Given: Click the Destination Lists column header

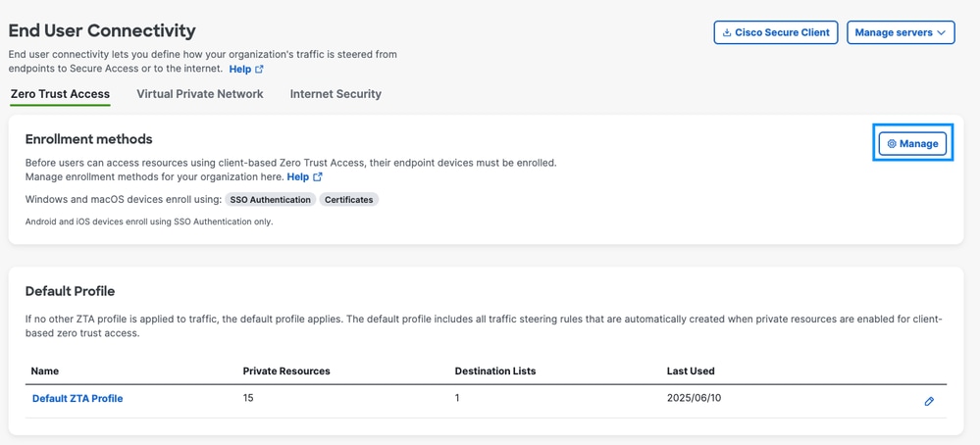Looking at the screenshot, I should coord(495,371).
